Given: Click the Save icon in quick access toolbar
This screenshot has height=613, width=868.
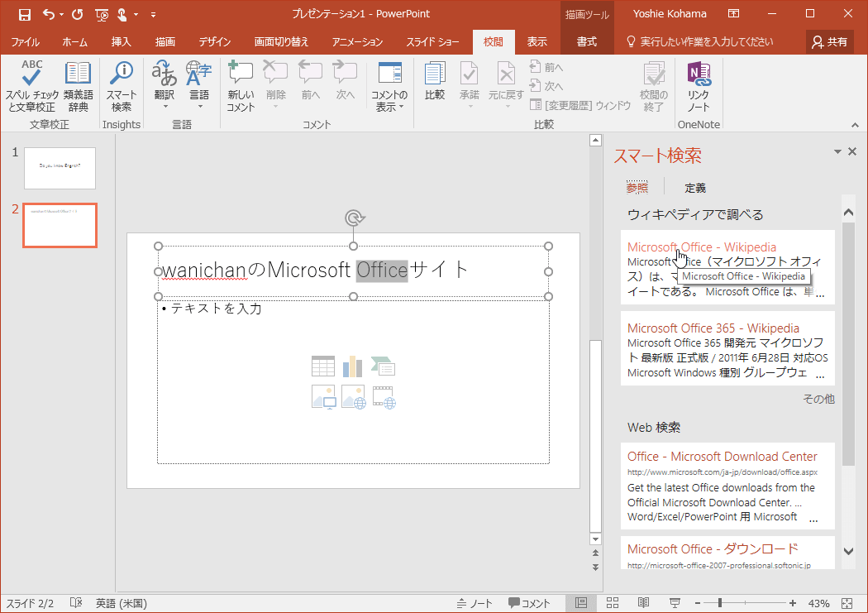Looking at the screenshot, I should [x=24, y=14].
